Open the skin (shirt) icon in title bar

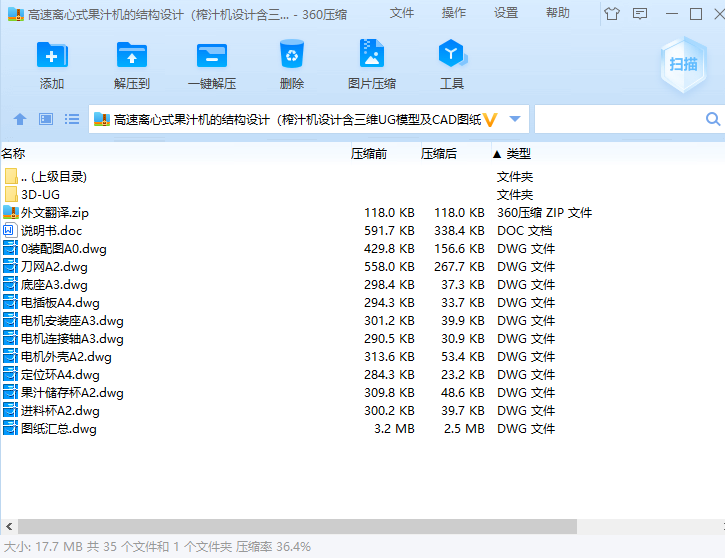pyautogui.click(x=612, y=14)
